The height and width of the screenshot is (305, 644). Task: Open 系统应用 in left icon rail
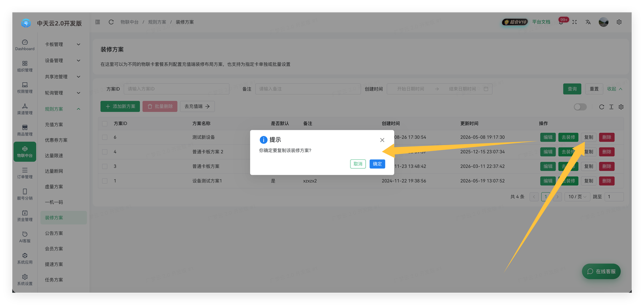click(25, 258)
